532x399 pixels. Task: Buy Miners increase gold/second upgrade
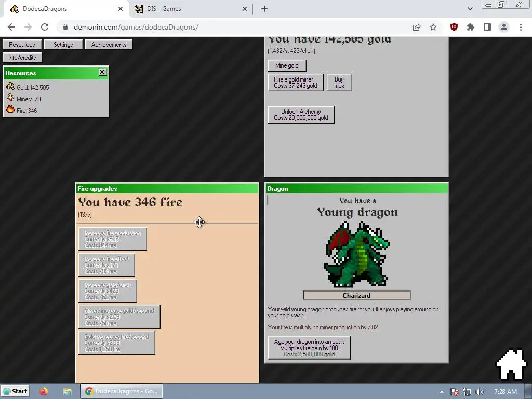tap(119, 317)
